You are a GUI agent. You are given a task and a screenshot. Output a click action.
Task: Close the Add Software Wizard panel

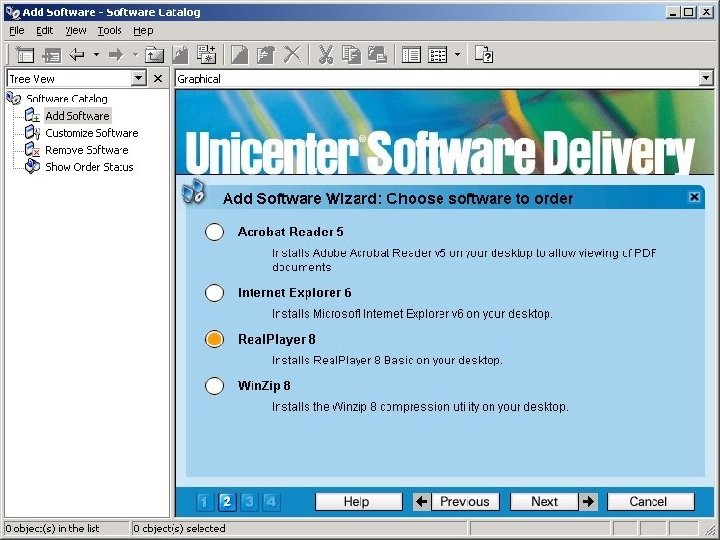click(x=694, y=197)
